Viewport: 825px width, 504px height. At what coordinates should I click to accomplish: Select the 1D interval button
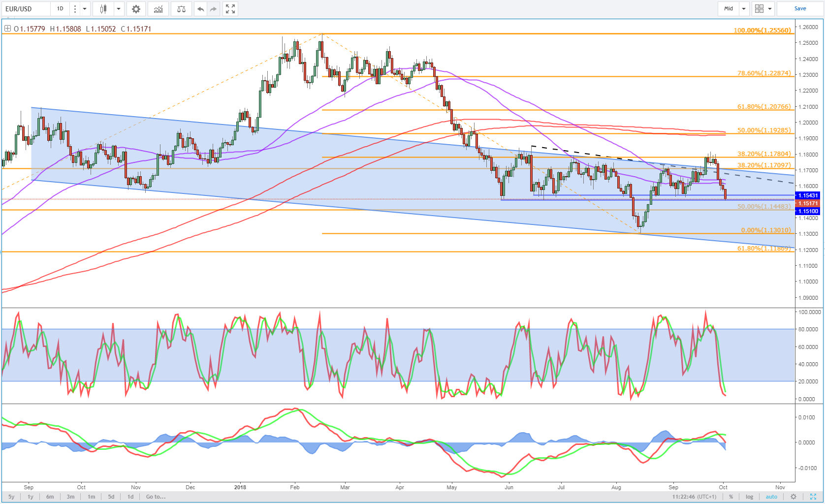pyautogui.click(x=60, y=9)
